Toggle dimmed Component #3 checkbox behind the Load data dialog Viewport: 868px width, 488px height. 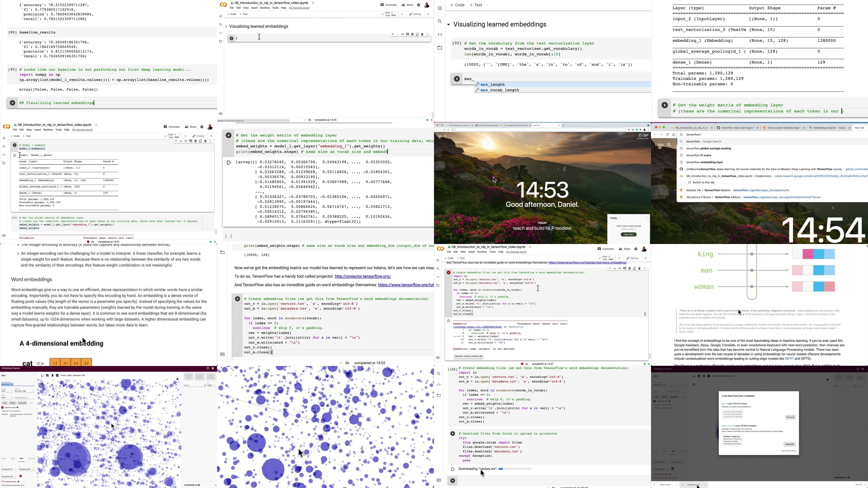click(673, 469)
